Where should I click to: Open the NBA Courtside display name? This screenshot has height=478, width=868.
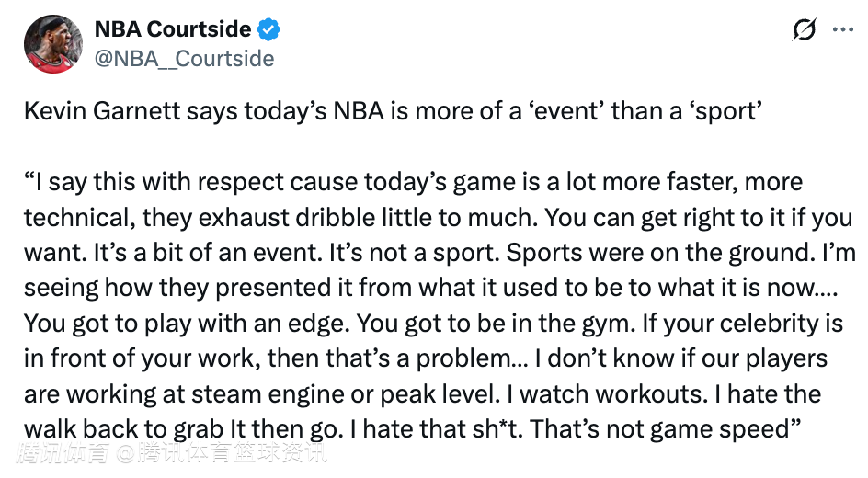(172, 29)
